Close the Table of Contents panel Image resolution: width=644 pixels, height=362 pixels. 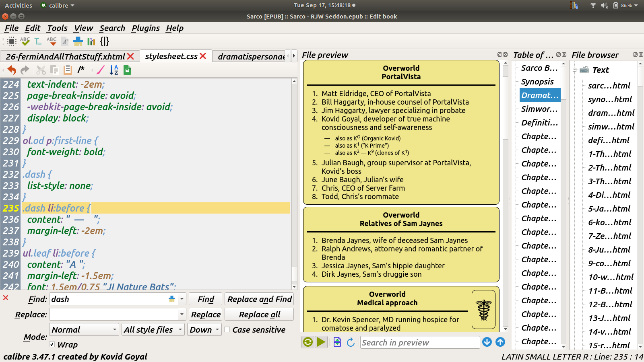point(564,54)
